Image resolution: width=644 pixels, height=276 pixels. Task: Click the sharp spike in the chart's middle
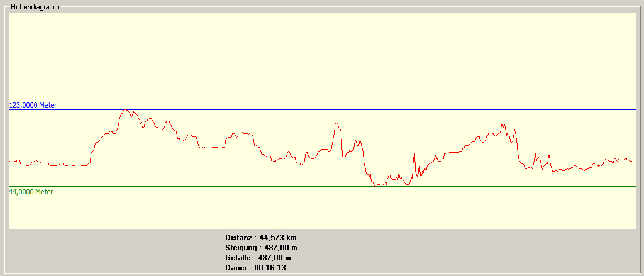coord(337,124)
